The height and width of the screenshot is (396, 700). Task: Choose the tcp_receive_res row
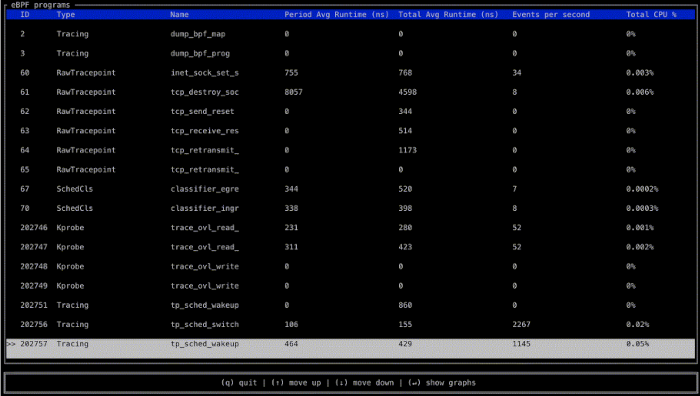350,131
